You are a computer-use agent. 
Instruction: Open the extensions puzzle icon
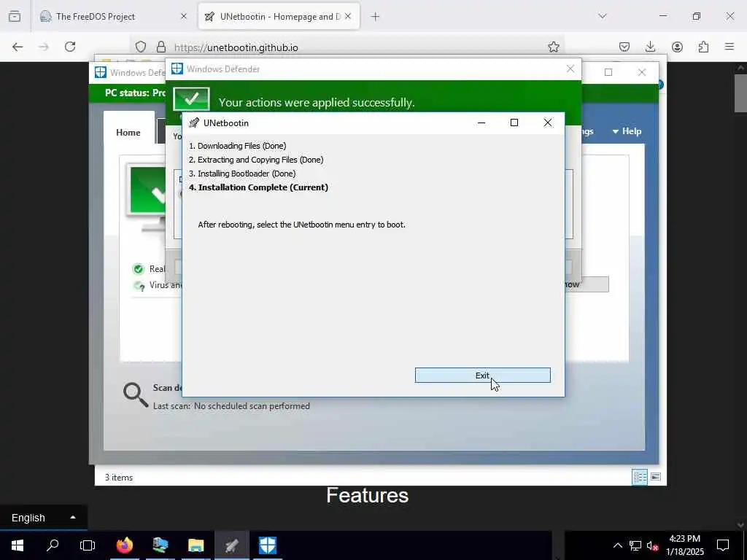[703, 47]
